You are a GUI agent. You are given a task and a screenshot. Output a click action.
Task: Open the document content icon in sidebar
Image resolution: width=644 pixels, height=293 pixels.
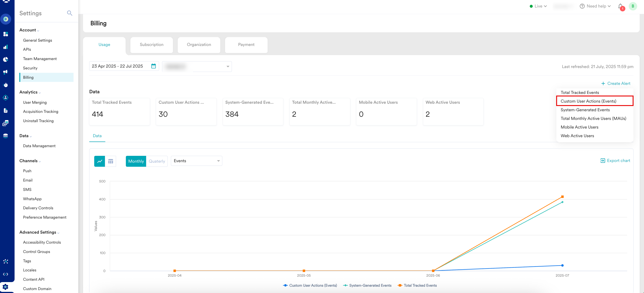pos(5,111)
